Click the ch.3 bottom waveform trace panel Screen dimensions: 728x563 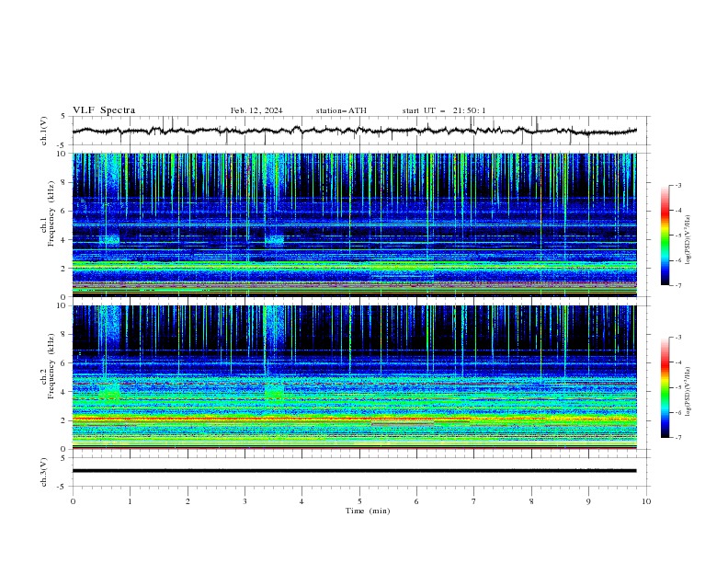coord(360,472)
